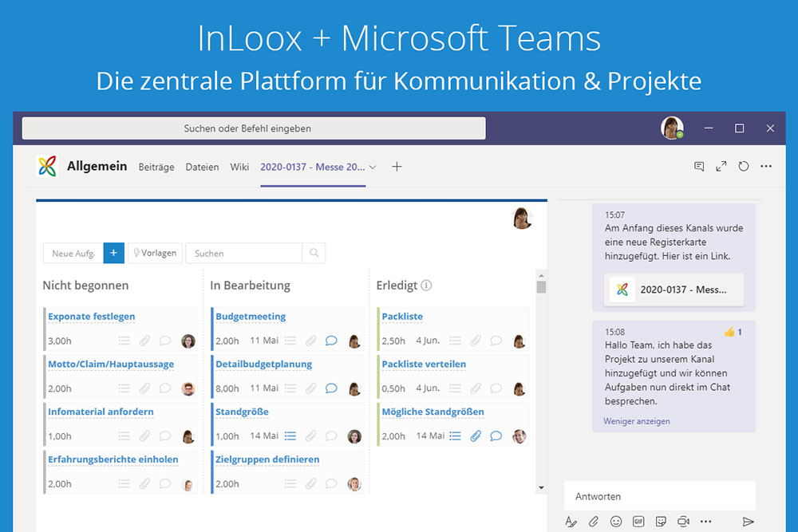Open the Exponate festlegen task
This screenshot has height=532, width=798.
tap(92, 317)
